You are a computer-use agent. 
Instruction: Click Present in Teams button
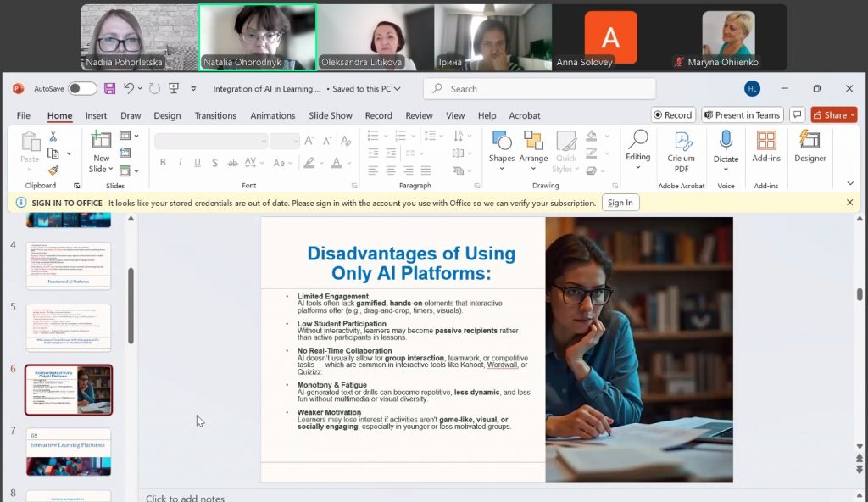pyautogui.click(x=743, y=114)
